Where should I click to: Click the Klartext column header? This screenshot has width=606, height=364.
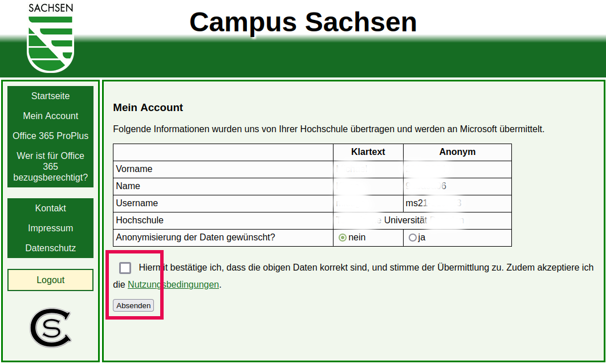tap(368, 152)
